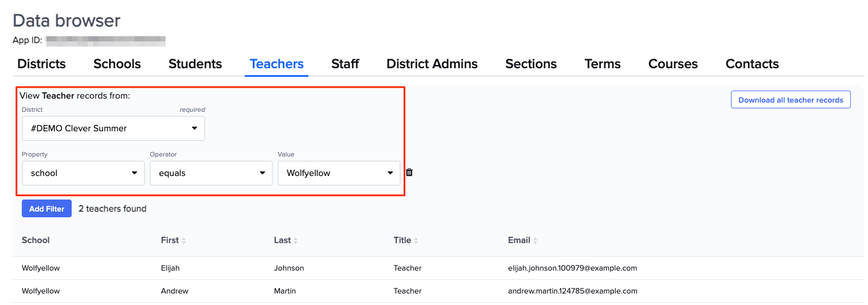
Task: Switch to the Students tab
Action: (195, 64)
